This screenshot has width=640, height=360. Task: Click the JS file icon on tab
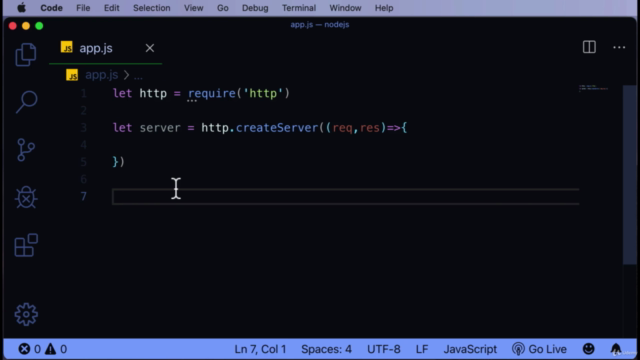click(x=67, y=47)
